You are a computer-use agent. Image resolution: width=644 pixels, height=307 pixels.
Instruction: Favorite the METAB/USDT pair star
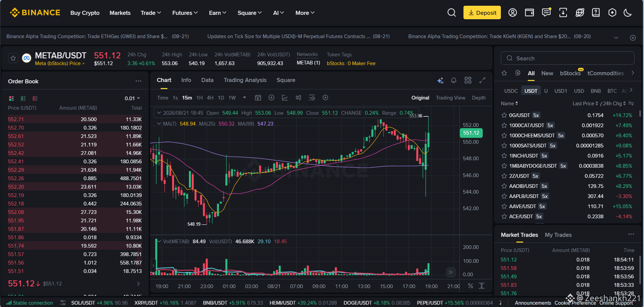13,58
